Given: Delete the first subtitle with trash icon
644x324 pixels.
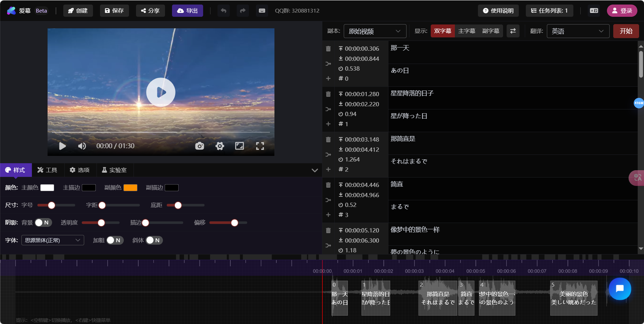Looking at the screenshot, I should coord(328,49).
